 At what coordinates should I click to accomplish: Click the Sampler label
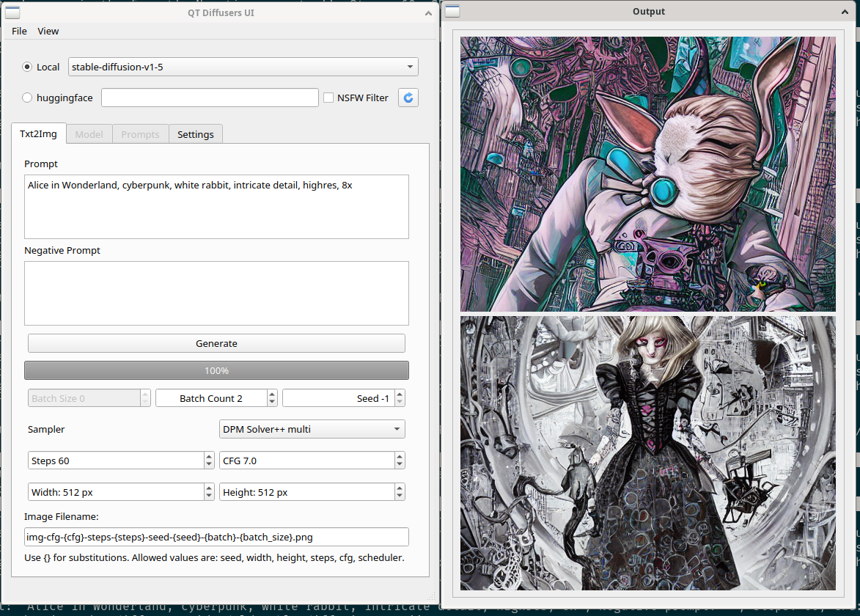pos(46,429)
